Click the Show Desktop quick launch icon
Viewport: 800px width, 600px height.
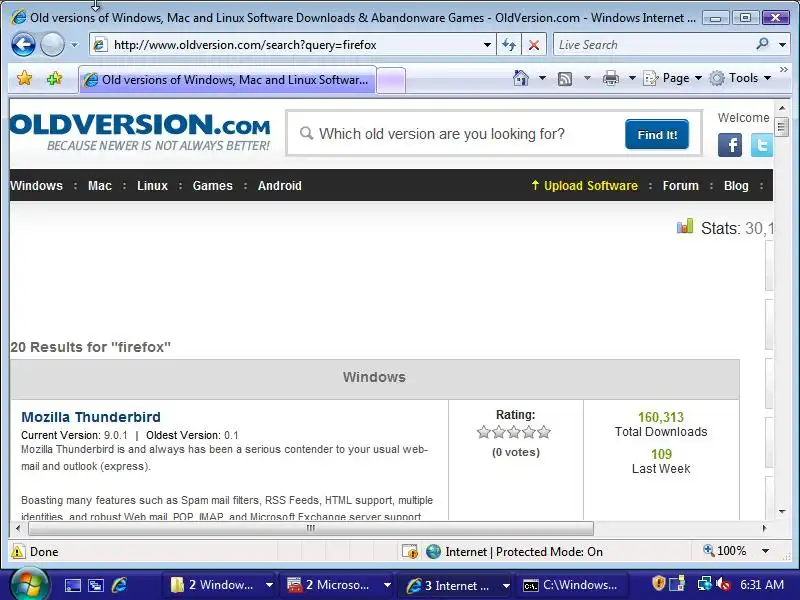72,585
